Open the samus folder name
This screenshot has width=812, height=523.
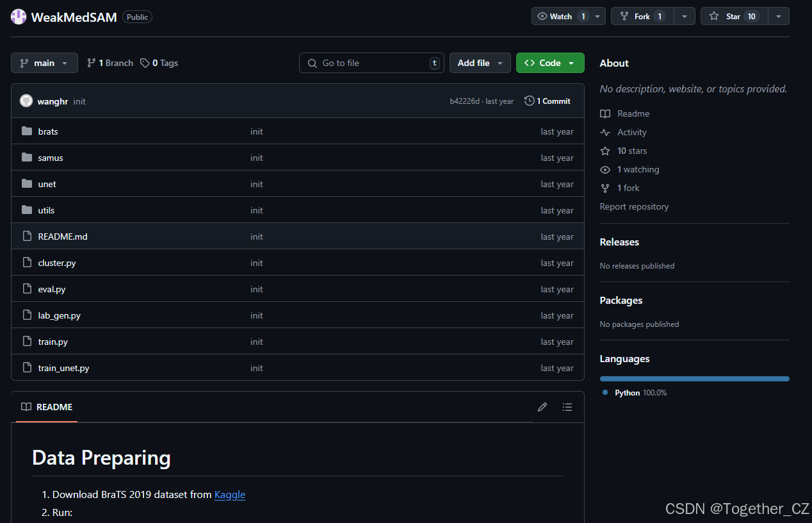click(51, 158)
